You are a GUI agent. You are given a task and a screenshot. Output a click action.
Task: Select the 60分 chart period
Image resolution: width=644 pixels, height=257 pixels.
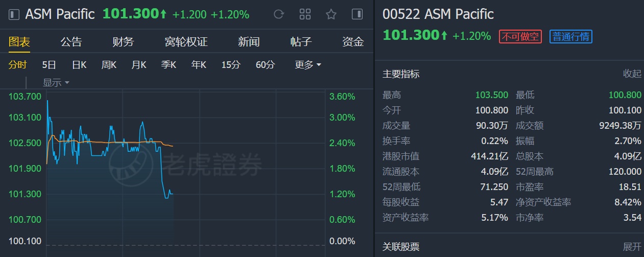click(265, 65)
